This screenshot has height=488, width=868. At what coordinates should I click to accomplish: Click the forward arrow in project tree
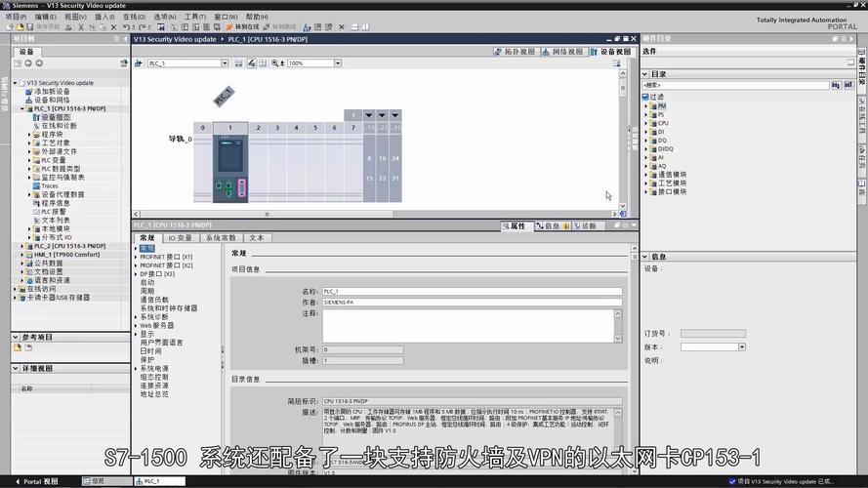39,63
